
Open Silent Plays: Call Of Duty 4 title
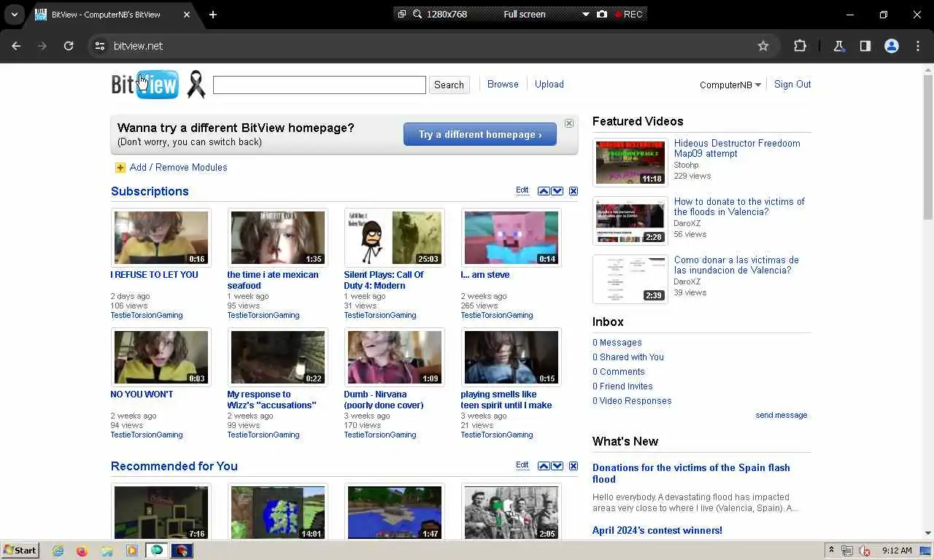click(x=384, y=280)
